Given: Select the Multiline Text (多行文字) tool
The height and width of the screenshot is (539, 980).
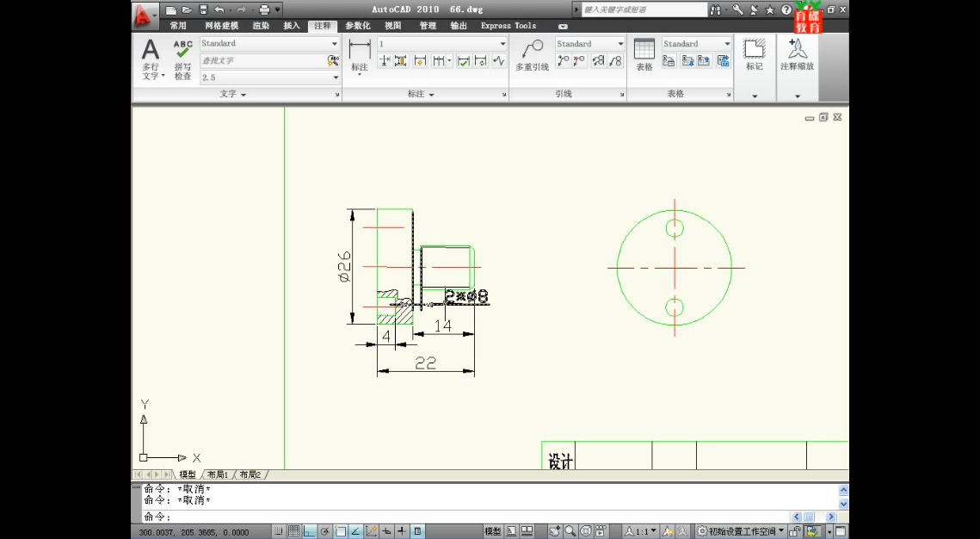Looking at the screenshot, I should [x=151, y=59].
